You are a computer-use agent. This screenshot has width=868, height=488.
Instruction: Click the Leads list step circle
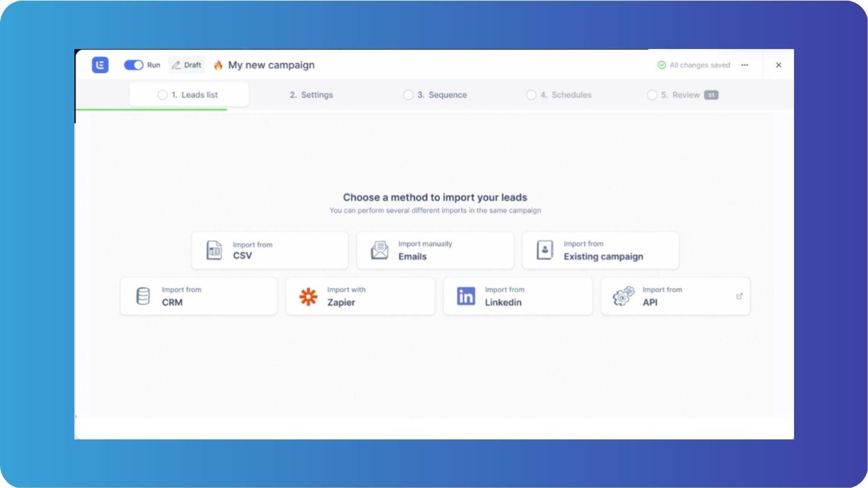coord(162,95)
